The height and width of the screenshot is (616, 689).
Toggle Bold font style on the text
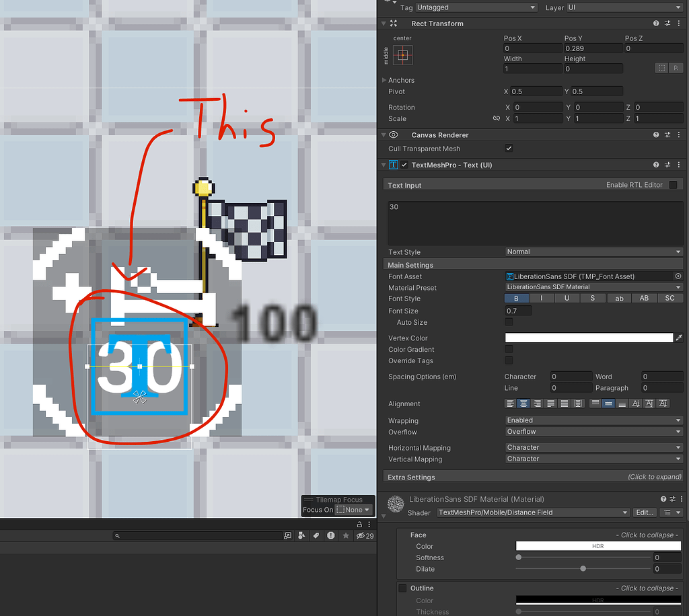click(x=516, y=298)
